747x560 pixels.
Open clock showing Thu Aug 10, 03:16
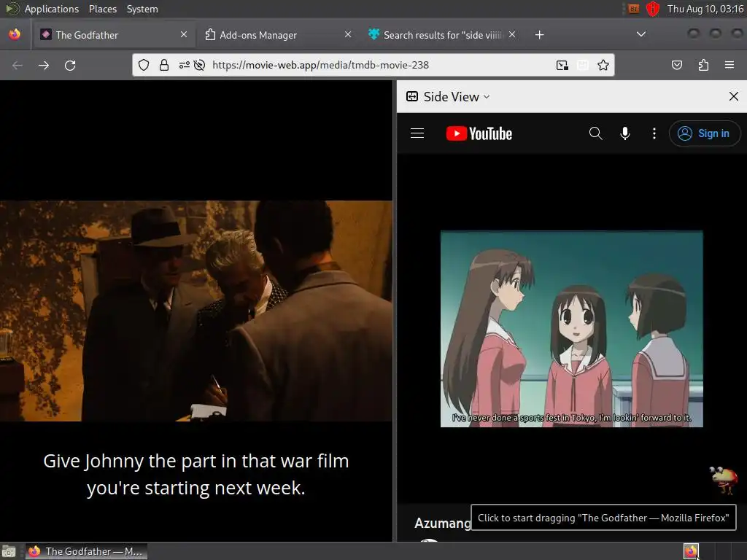(705, 9)
